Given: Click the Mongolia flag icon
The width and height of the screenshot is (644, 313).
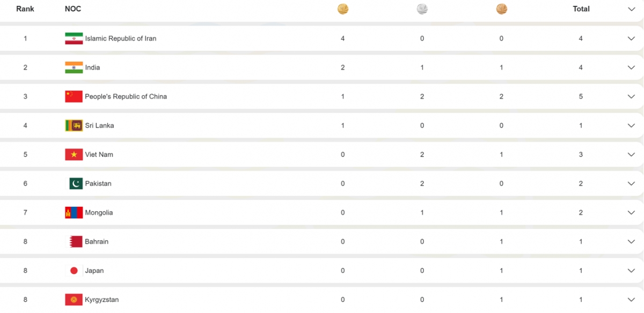Looking at the screenshot, I should pos(74,212).
